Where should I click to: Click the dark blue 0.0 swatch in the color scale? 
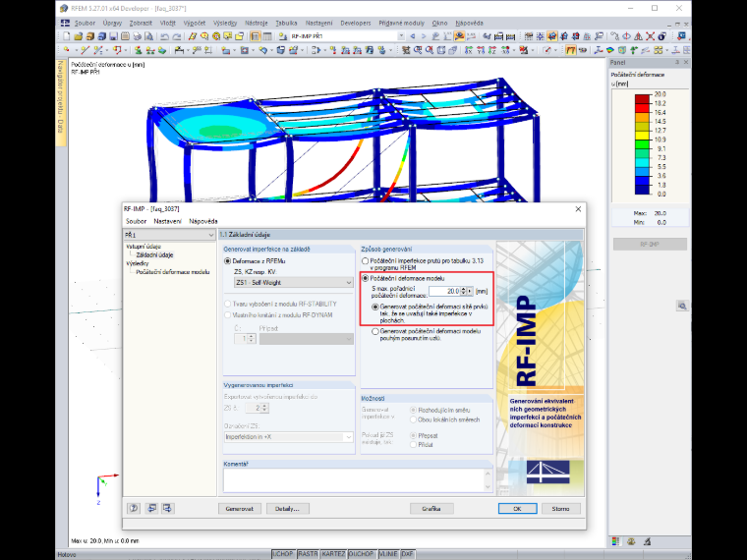coord(642,190)
